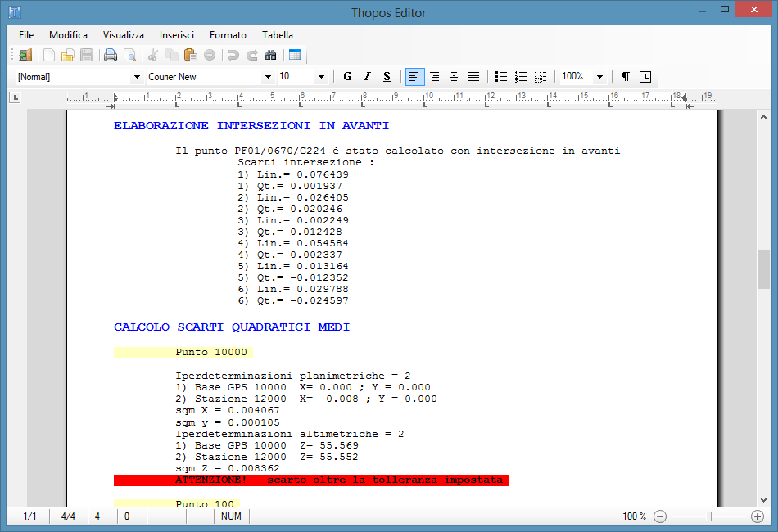This screenshot has width=778, height=532.
Task: Open the Modifica menu
Action: point(69,35)
